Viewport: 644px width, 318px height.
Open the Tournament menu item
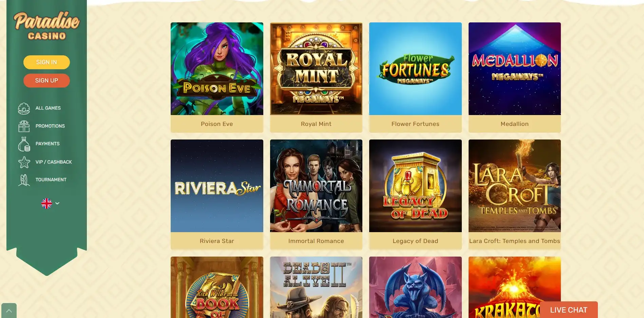pos(51,180)
